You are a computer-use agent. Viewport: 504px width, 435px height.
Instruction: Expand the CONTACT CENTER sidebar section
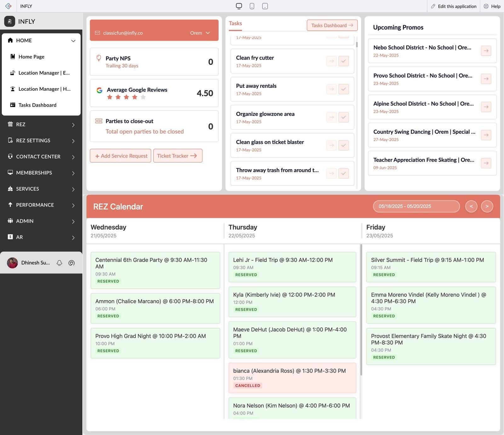(41, 157)
